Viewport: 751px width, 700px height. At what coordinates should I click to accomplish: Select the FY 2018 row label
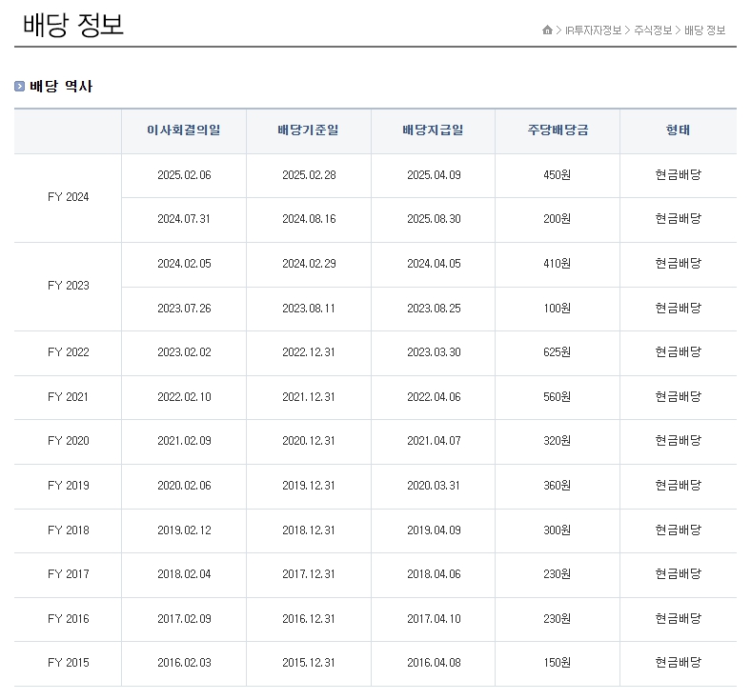click(68, 530)
